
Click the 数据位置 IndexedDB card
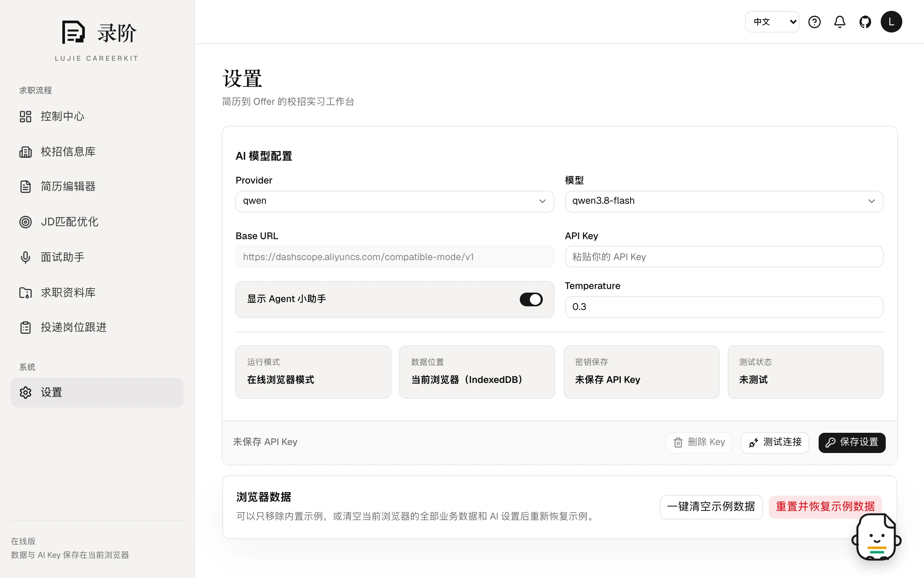pos(477,372)
